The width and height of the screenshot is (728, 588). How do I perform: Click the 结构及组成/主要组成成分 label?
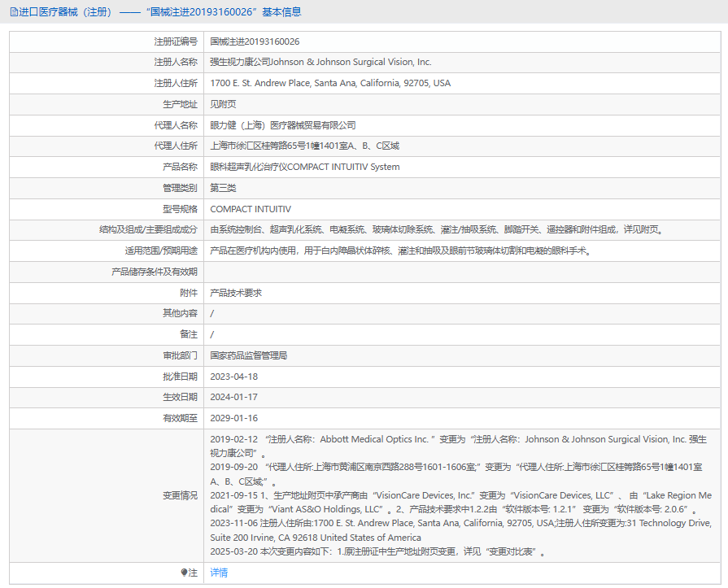148,229
